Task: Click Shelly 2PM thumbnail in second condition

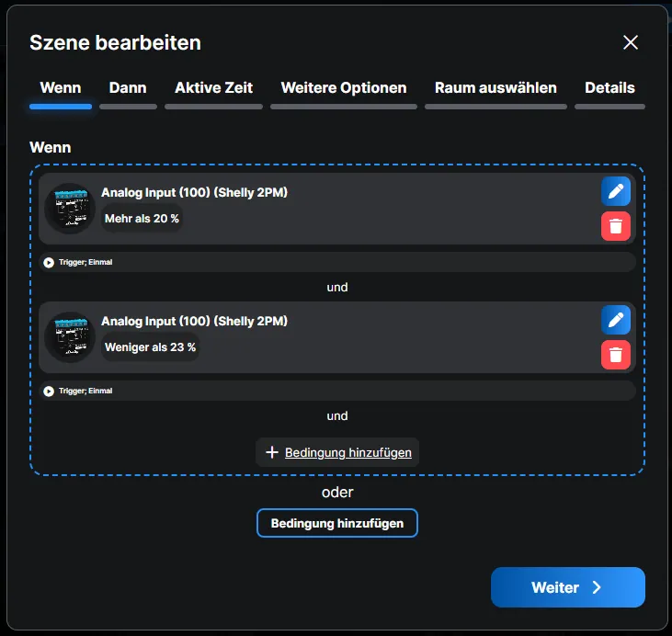Action: 70,337
